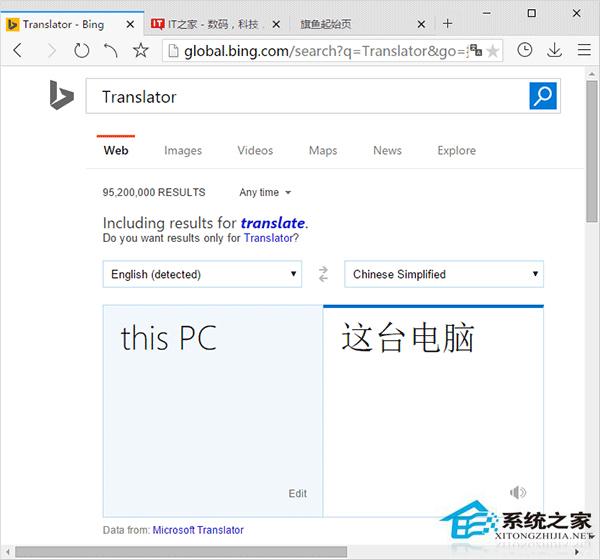Click the star favorites icon left of address bar
Screen dimensions: 600x560
click(x=141, y=50)
